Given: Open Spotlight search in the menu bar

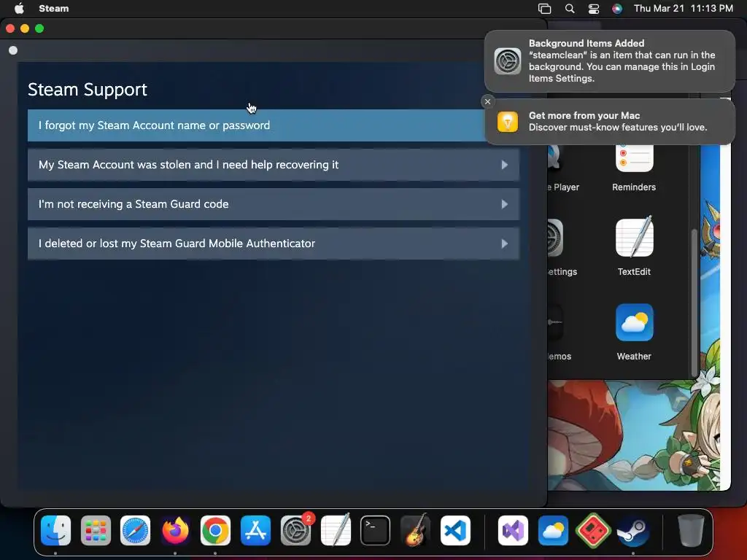Looking at the screenshot, I should click(569, 9).
